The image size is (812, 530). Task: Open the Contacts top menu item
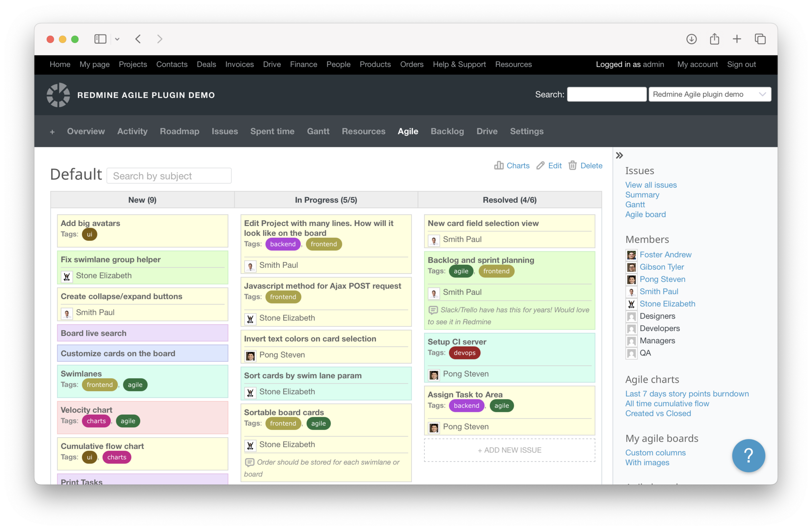(x=172, y=64)
